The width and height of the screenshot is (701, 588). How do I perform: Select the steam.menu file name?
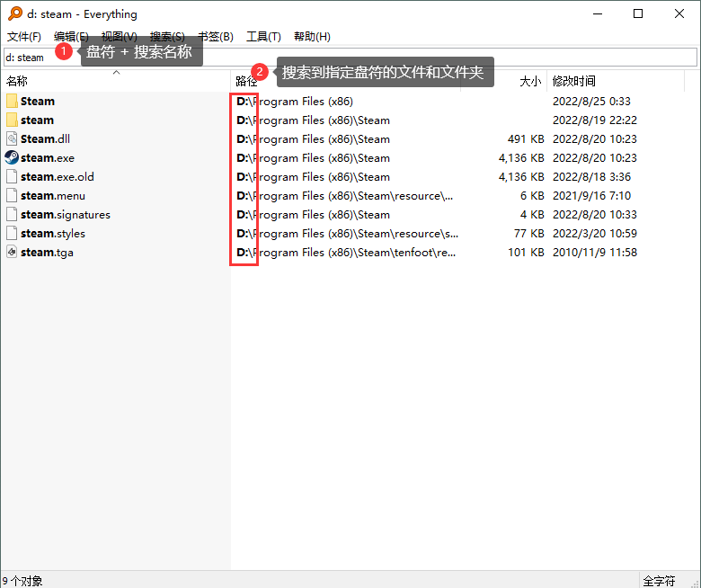(53, 196)
